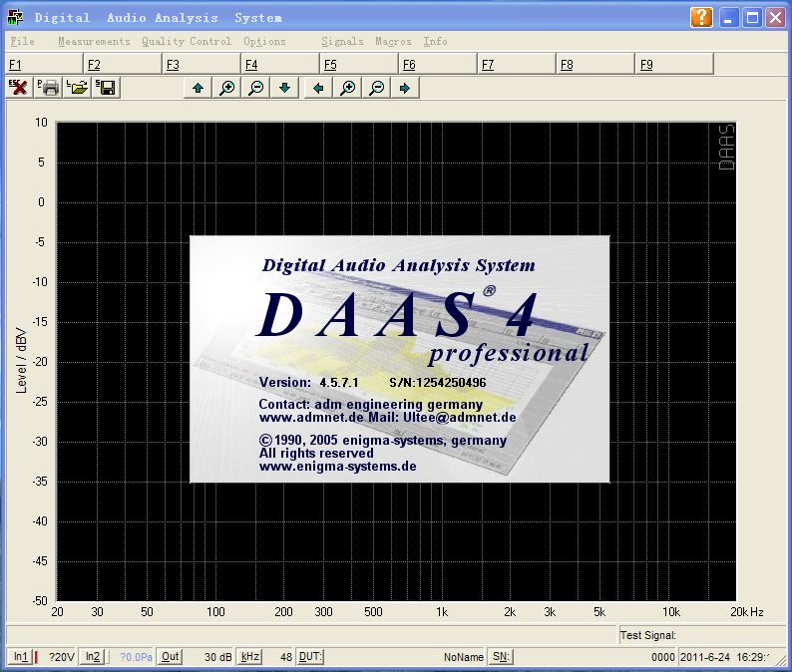Click the print icon
The width and height of the screenshot is (792, 672).
(x=49, y=88)
